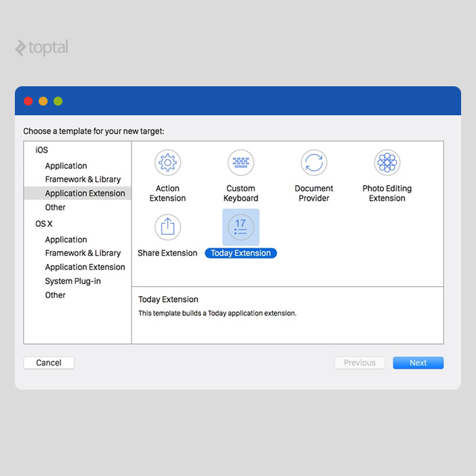
Task: Choose the Custom Keyboard template icon
Action: point(241,162)
